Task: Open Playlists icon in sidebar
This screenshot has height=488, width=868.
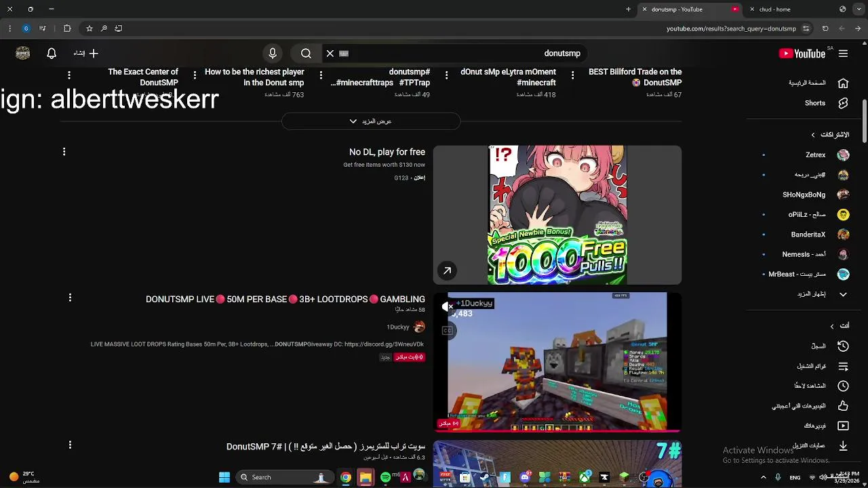Action: (x=843, y=366)
